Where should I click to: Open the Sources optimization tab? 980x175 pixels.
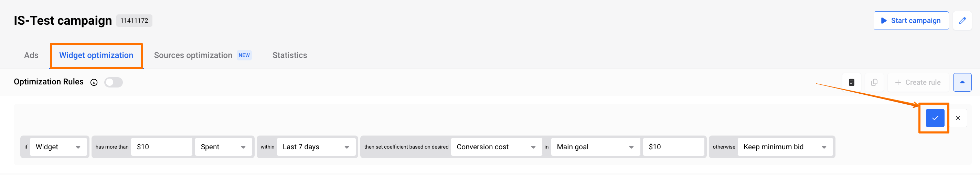[193, 56]
